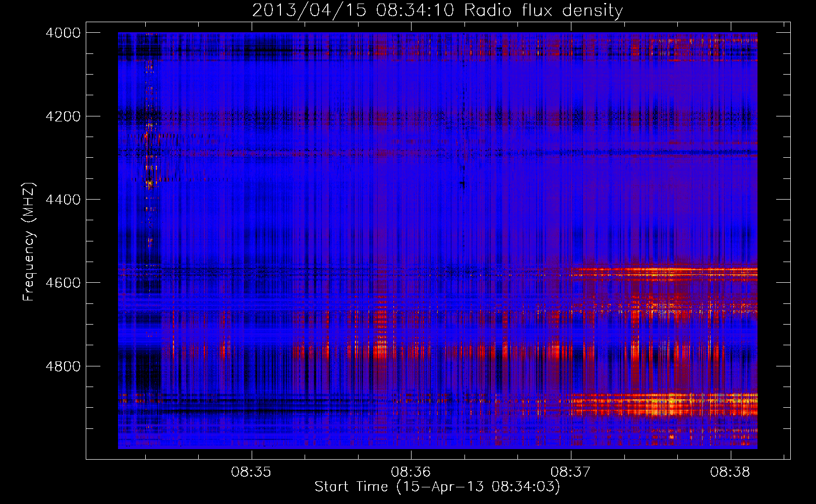Image resolution: width=816 pixels, height=504 pixels.
Task: Click the 'Start Time (15-Apr-13 08:34:03)' label
Action: click(x=437, y=487)
